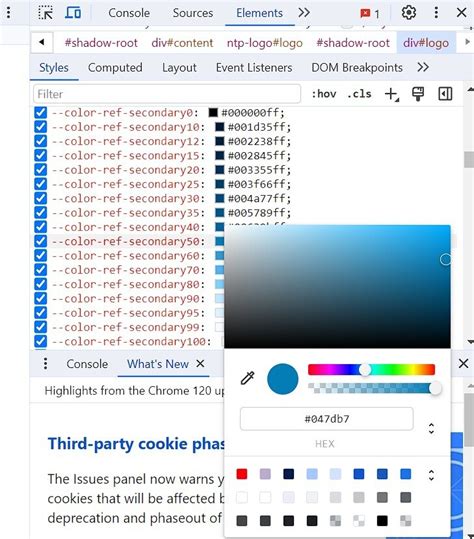Pick the black palette swatch
The image size is (474, 539).
click(382, 521)
